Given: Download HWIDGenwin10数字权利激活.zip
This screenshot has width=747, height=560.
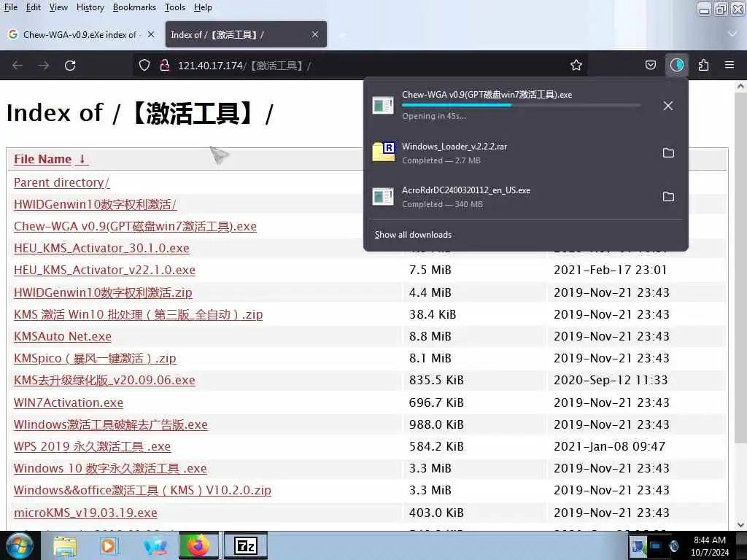Looking at the screenshot, I should point(103,292).
